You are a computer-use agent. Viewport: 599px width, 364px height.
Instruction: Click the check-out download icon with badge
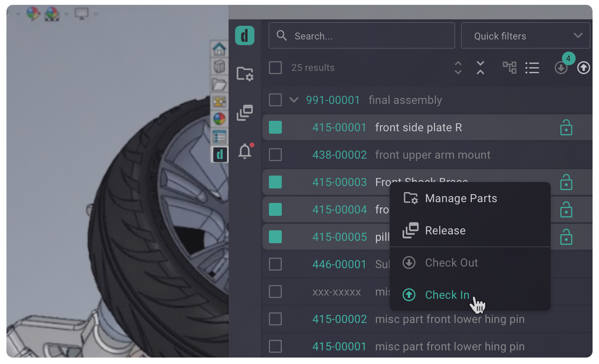click(561, 68)
